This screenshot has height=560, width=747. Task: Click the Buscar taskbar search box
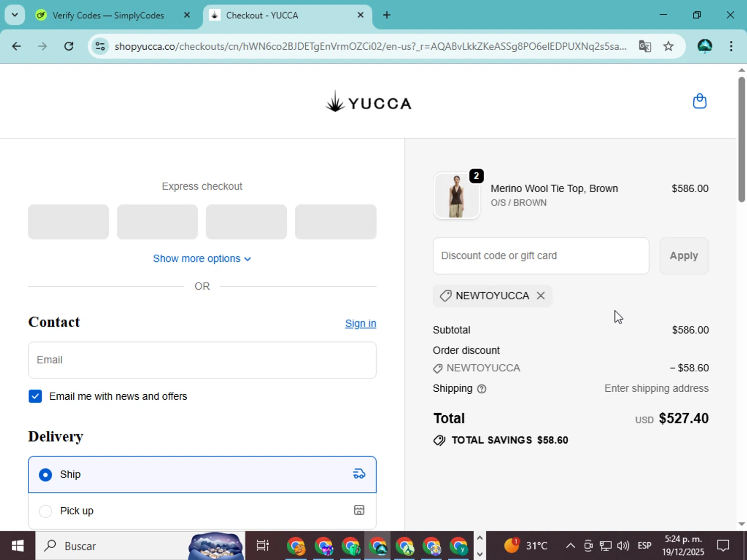point(140,546)
